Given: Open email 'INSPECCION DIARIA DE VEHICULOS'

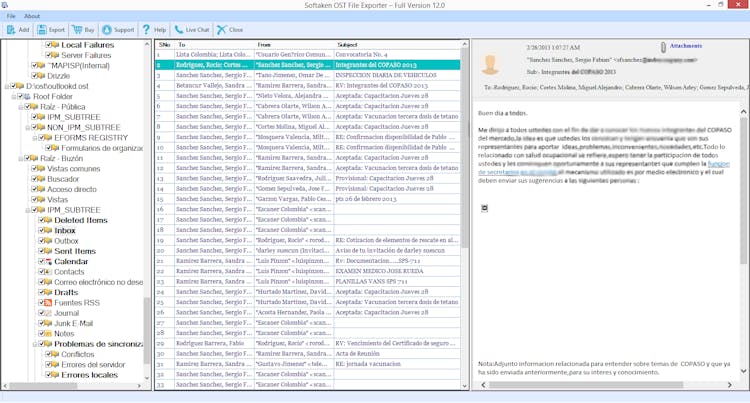Looking at the screenshot, I should (308, 75).
